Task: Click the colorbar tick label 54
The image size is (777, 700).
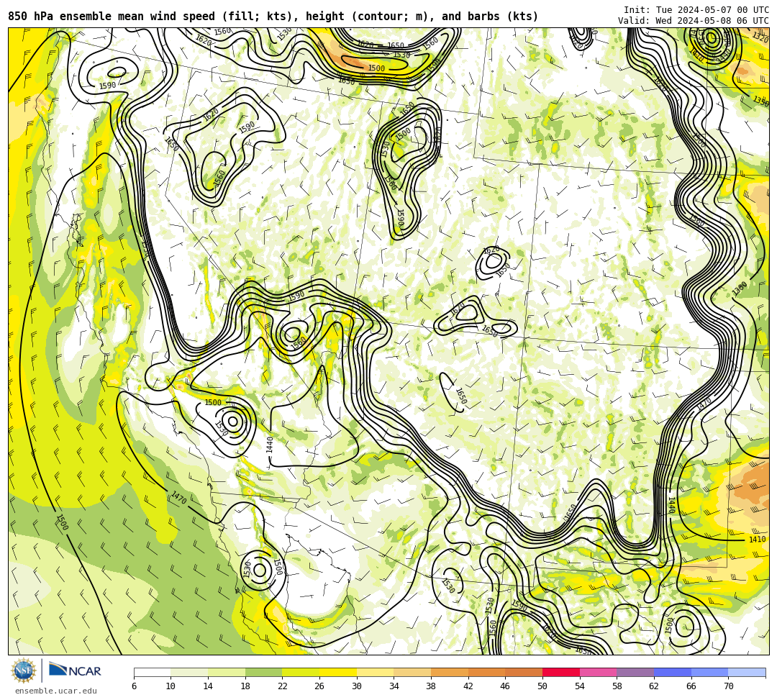Action: tap(579, 686)
